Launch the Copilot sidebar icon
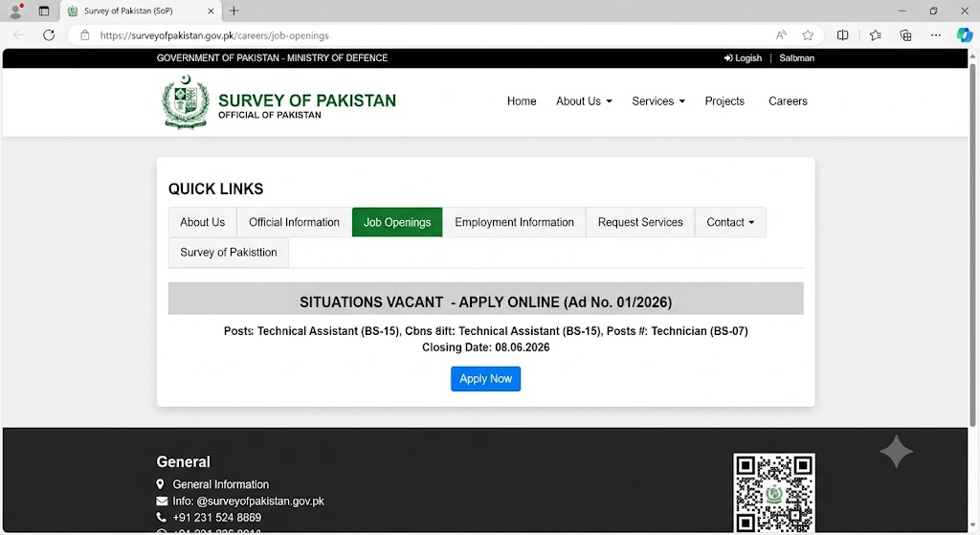The image size is (980, 535). 965,35
